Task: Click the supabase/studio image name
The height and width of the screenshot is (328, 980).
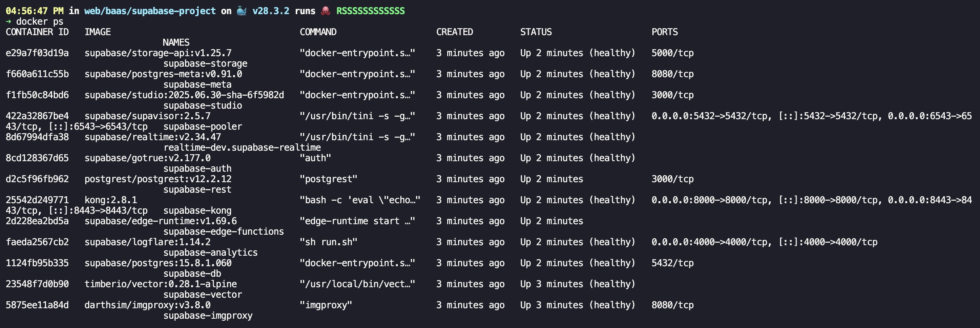Action: pyautogui.click(x=184, y=95)
